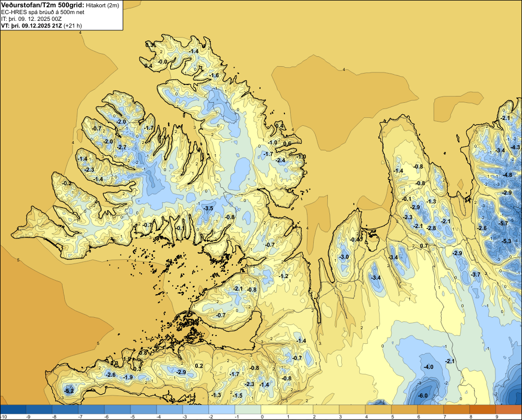Image resolution: width=522 pixels, height=420 pixels.
Task: Click the legend swatch between -10 and -9
Action: [x=13, y=410]
